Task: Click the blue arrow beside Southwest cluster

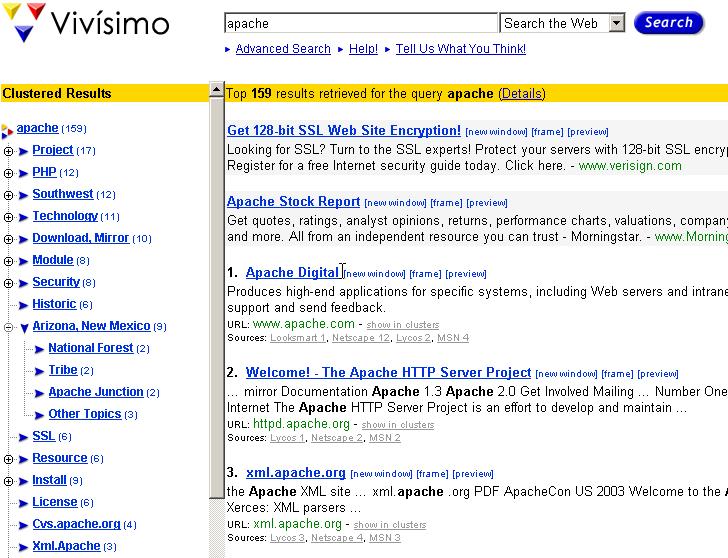Action: pyautogui.click(x=24, y=195)
